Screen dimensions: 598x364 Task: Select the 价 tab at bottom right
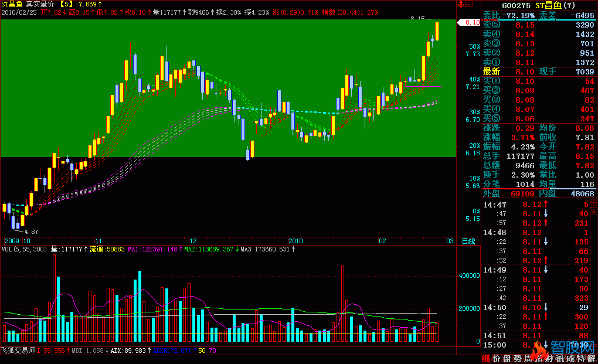[x=496, y=359]
